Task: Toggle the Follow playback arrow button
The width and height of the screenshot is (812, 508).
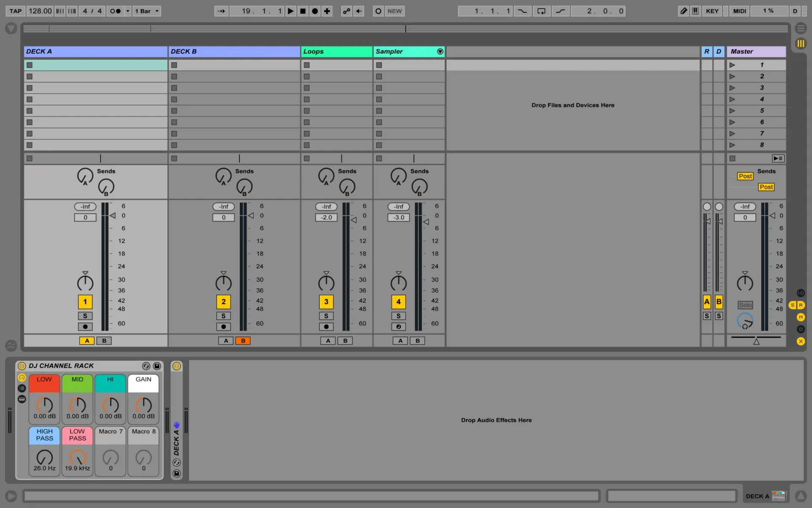Action: (221, 11)
